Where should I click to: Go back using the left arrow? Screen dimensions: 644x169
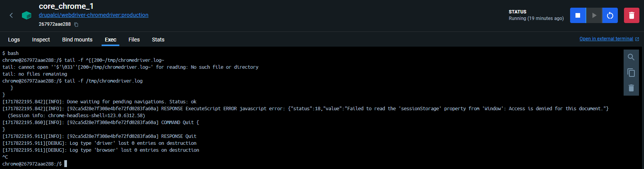tap(11, 15)
